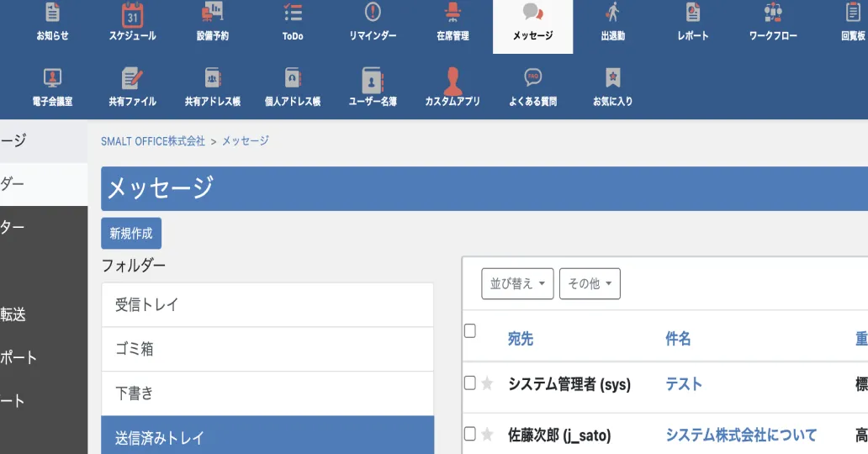
Task: Select the ゴミ箱 folder
Action: tap(267, 349)
